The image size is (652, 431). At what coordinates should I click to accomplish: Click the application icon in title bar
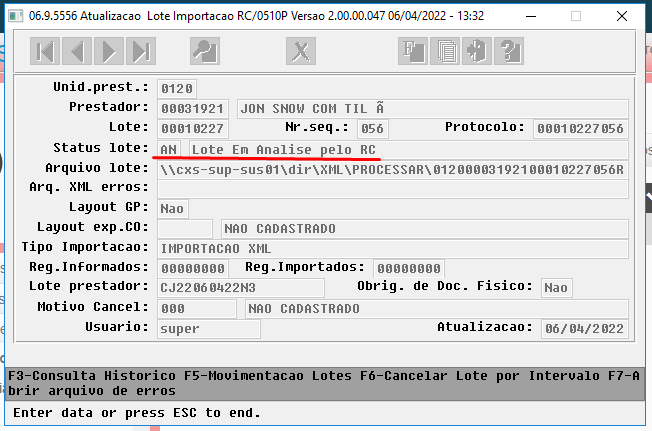coord(16,16)
